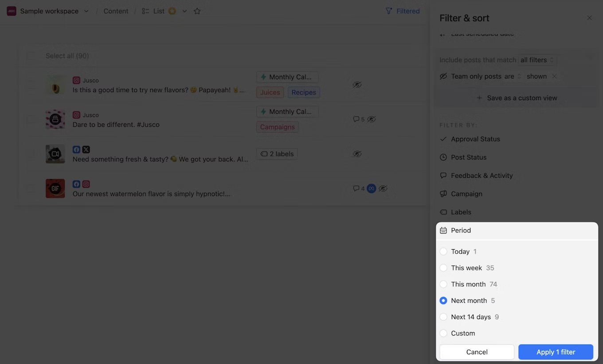This screenshot has height=364, width=603.
Task: Expand the Sample workspace dropdown
Action: (x=86, y=11)
